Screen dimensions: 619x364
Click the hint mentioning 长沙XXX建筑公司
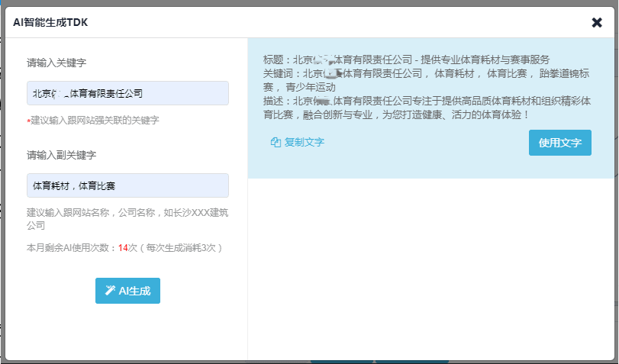127,219
